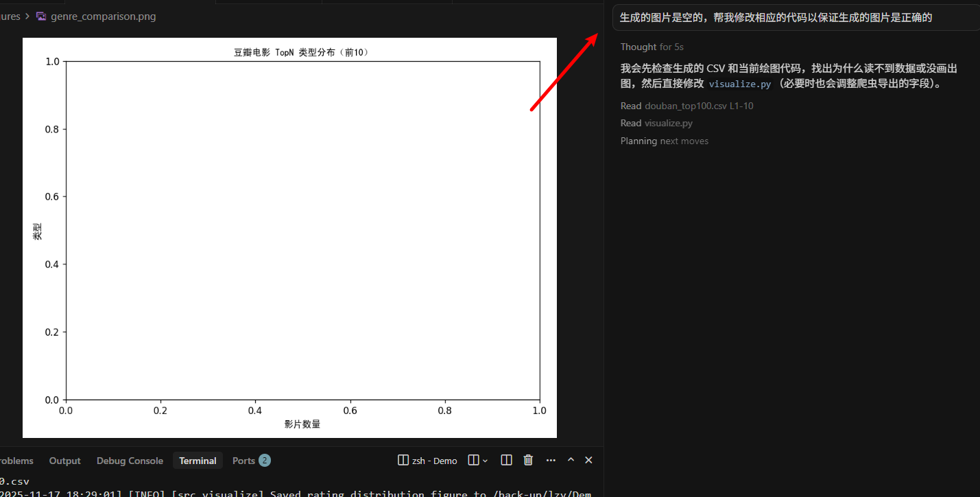Maximize the terminal panel with chevron icon

click(571, 460)
